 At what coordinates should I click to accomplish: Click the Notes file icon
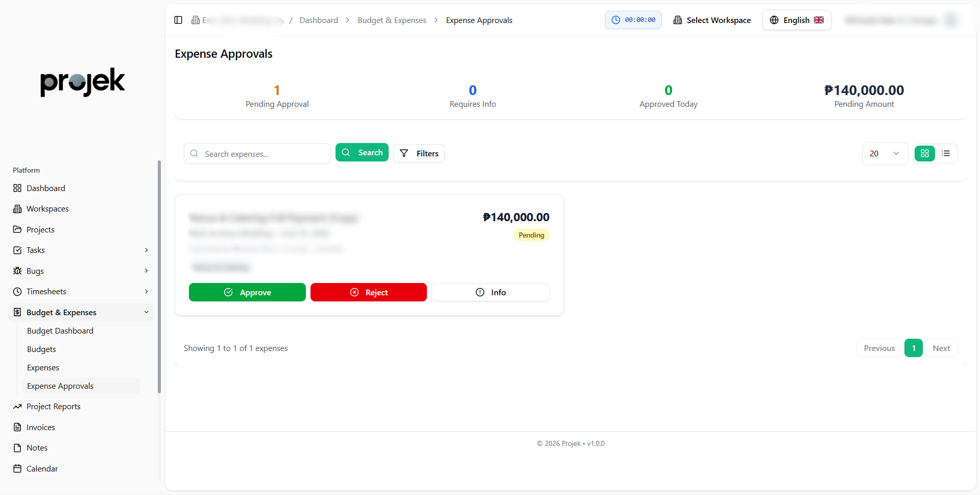[17, 448]
